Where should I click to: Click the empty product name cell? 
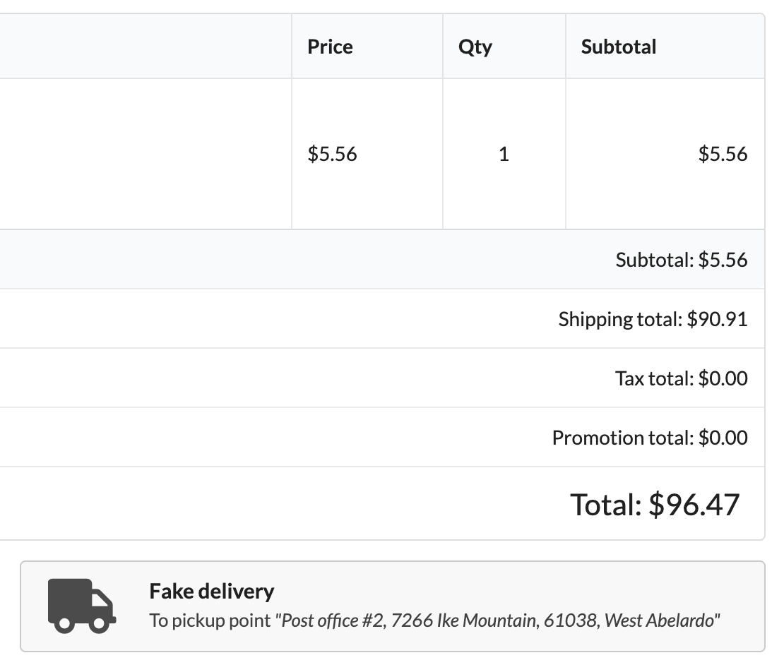coord(141,154)
